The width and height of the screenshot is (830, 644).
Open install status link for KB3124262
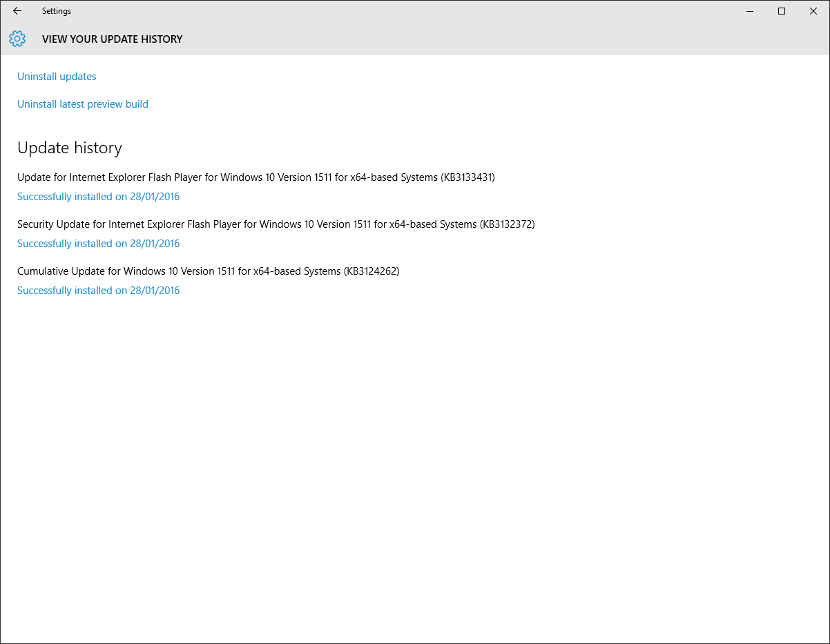click(98, 291)
